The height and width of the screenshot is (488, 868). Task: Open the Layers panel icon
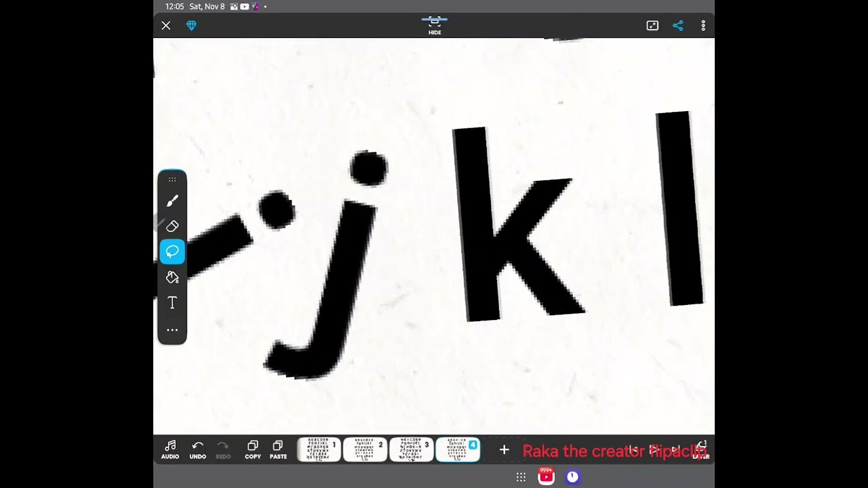click(x=703, y=449)
